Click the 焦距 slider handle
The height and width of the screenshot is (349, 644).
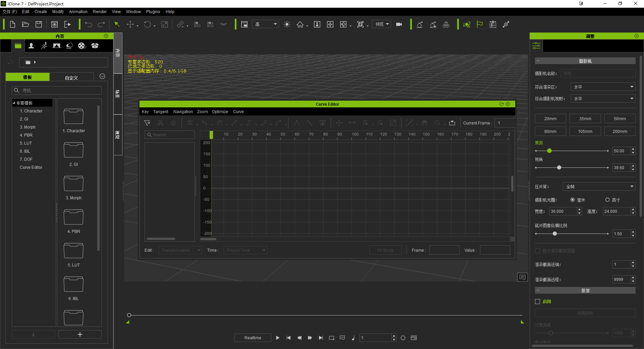(549, 151)
